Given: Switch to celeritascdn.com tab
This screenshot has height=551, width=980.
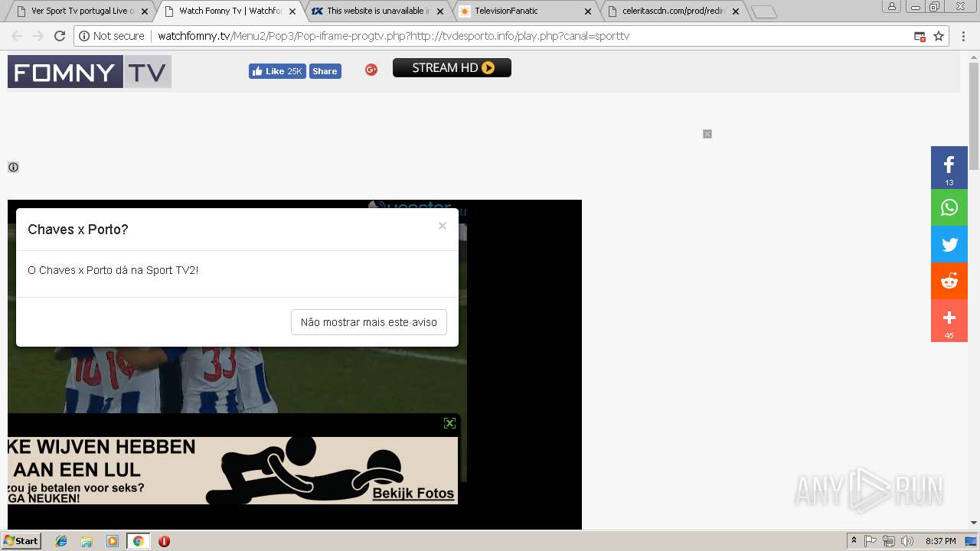Looking at the screenshot, I should pos(672,11).
